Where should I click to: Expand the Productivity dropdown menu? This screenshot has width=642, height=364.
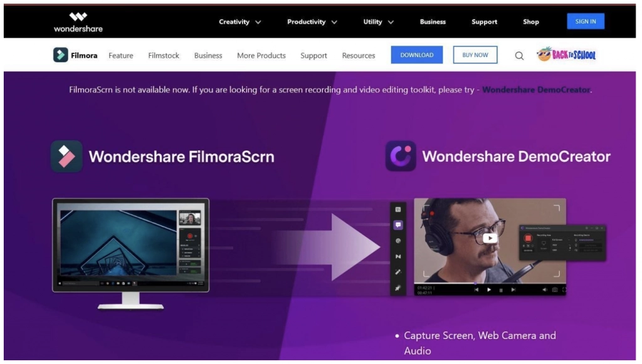(312, 22)
